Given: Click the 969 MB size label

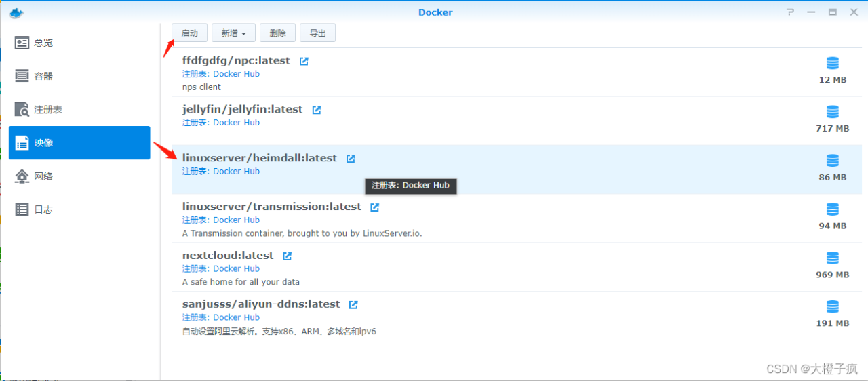Looking at the screenshot, I should 833,275.
